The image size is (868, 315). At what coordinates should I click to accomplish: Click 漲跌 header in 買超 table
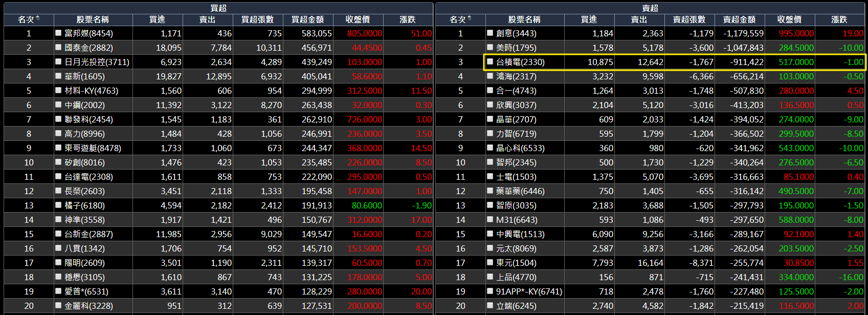coord(408,19)
